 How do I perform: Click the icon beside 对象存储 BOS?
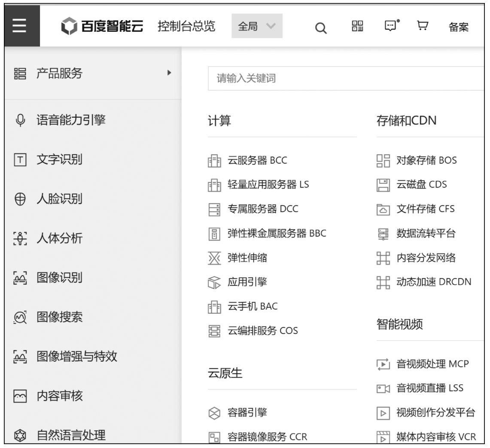pos(383,161)
